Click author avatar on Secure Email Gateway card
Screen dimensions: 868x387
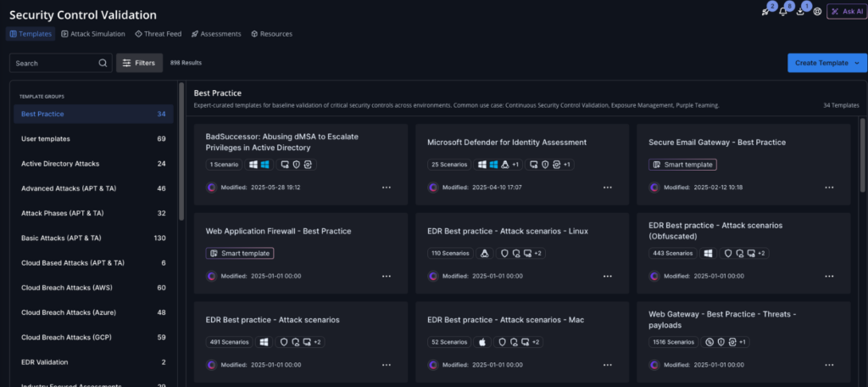pos(654,188)
